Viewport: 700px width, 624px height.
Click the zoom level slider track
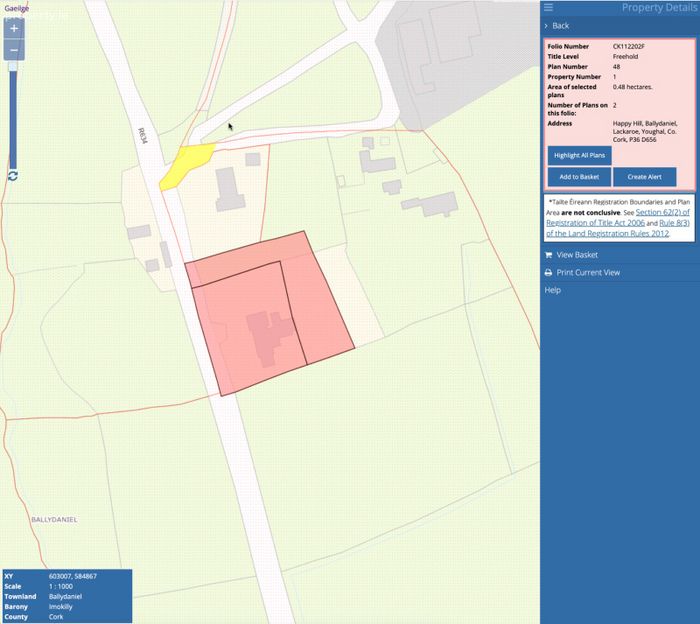point(13,116)
